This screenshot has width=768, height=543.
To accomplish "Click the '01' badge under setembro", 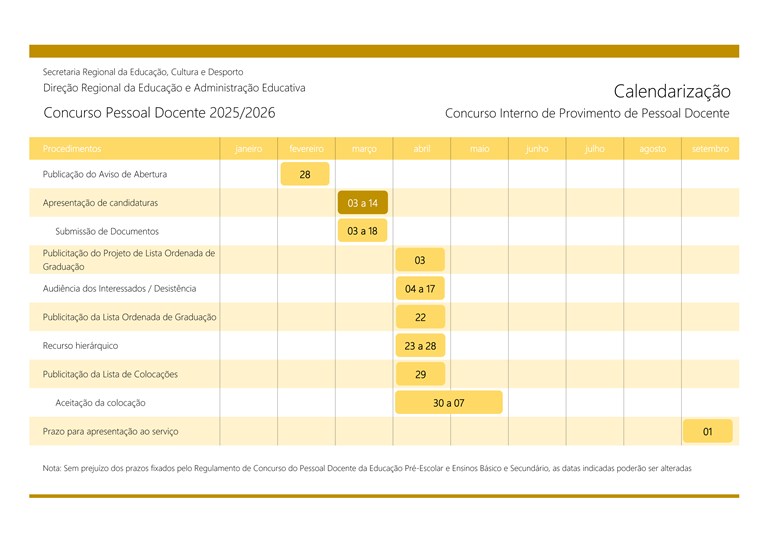I will (x=707, y=432).
